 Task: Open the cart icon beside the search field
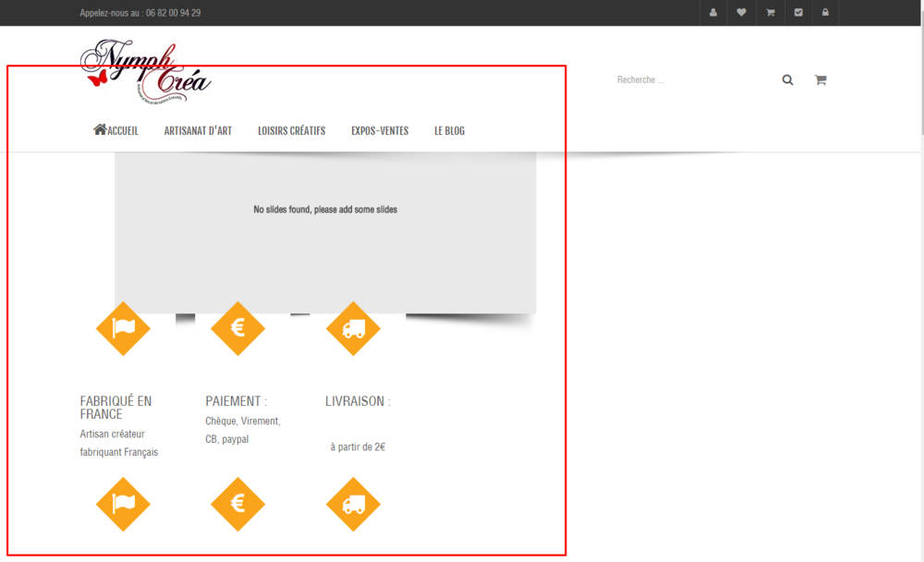coord(820,79)
